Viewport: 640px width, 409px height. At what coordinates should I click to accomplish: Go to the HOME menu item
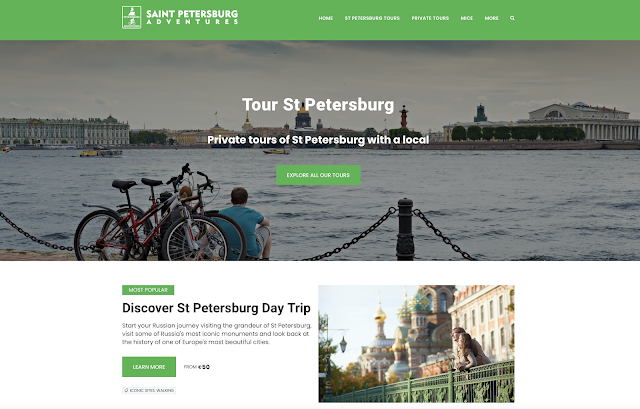click(x=326, y=18)
